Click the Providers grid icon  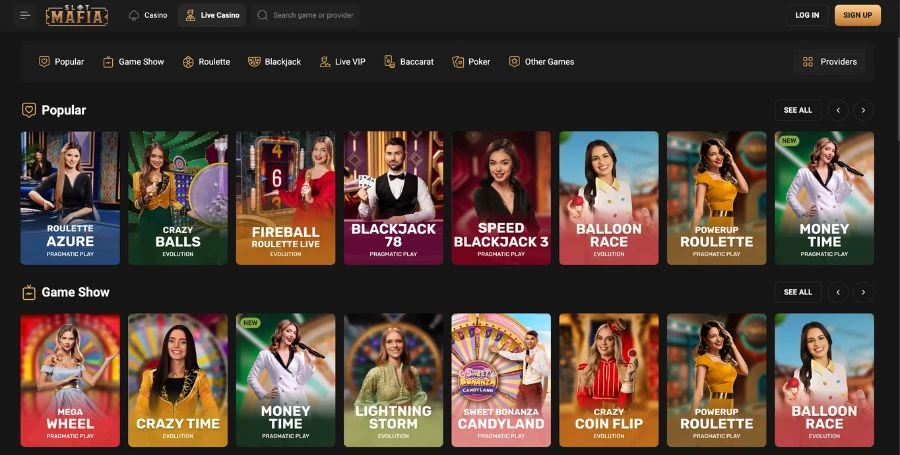pos(808,62)
